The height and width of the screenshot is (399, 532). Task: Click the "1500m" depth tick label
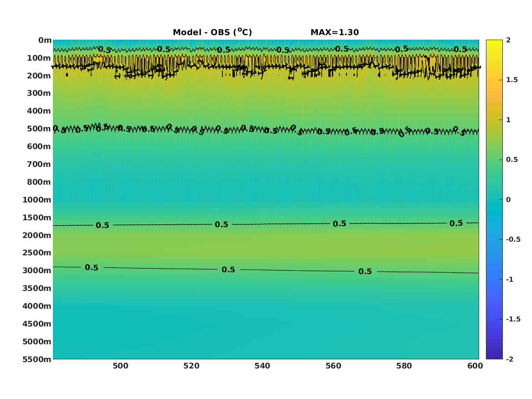pos(37,218)
